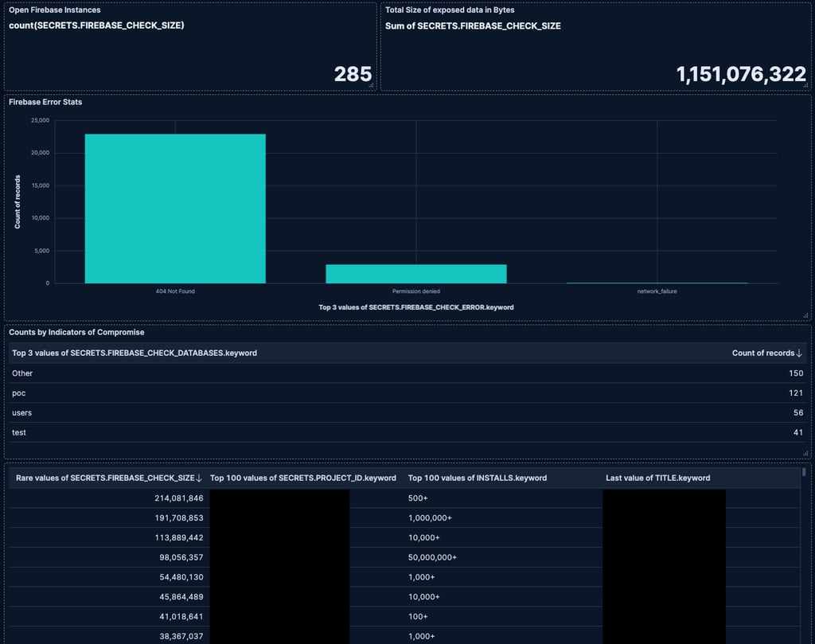Screen dimensions: 815x644
Task: Click resize handle of Firebase Error Stats panel
Action: tap(805, 315)
